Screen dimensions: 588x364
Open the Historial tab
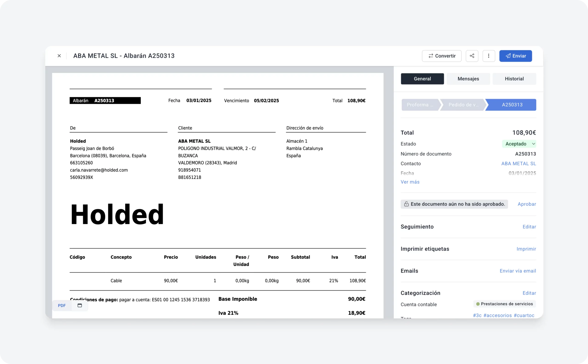[514, 79]
